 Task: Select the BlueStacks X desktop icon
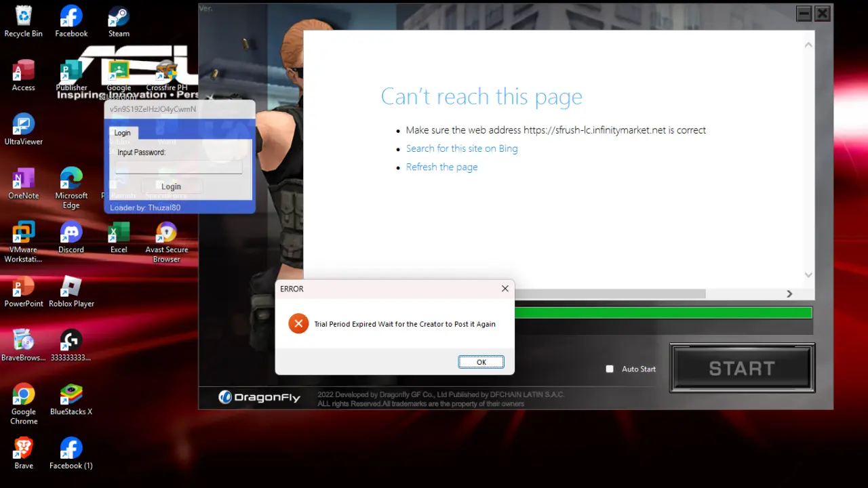pos(71,400)
